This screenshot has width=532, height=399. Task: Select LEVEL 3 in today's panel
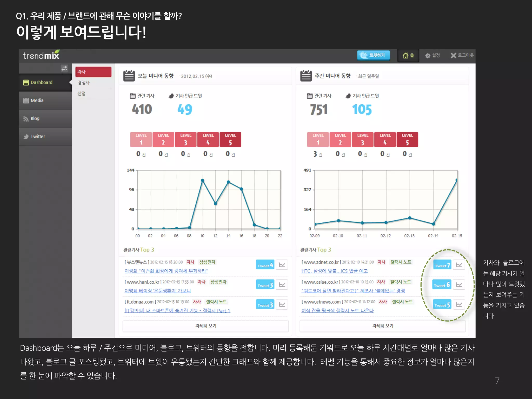(x=186, y=139)
